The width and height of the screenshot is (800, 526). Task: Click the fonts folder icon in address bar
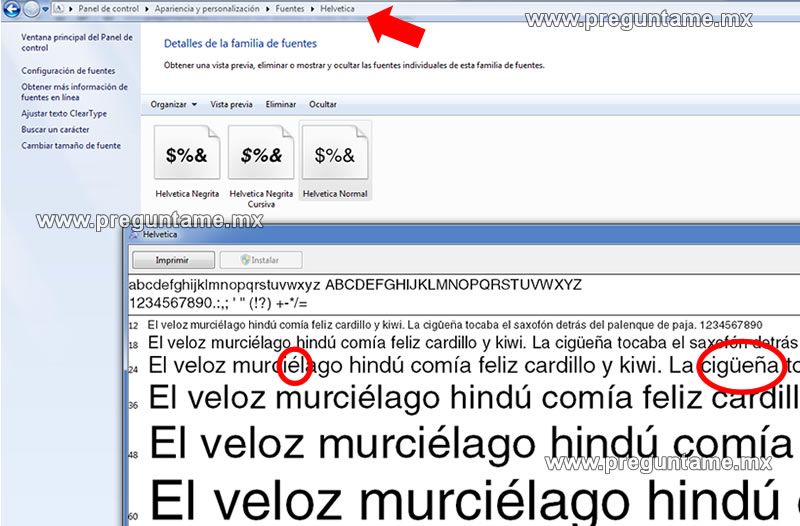point(59,9)
